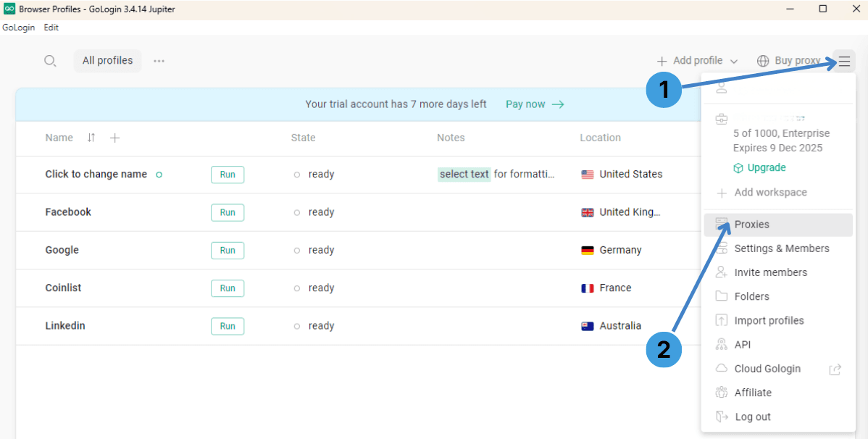
Task: Click the Log out door icon
Action: pos(722,417)
